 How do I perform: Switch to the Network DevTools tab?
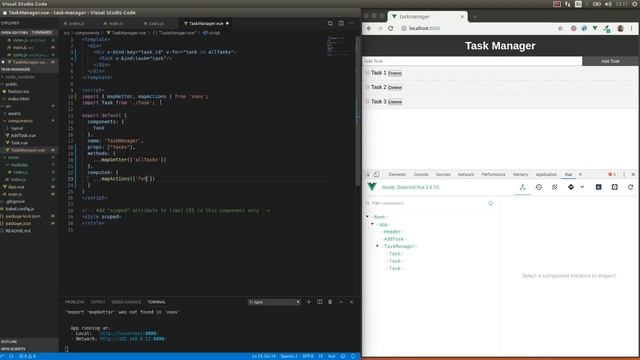pos(466,174)
